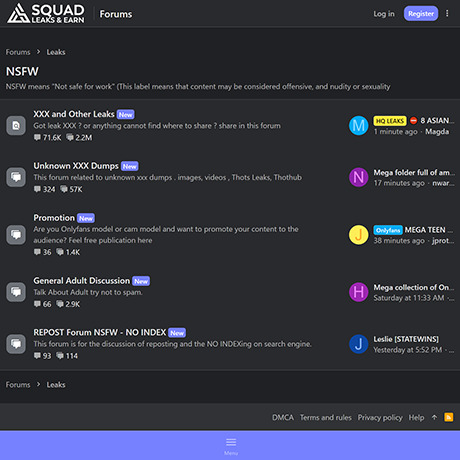460x460 pixels.
Task: Open the Help footer link
Action: click(416, 417)
